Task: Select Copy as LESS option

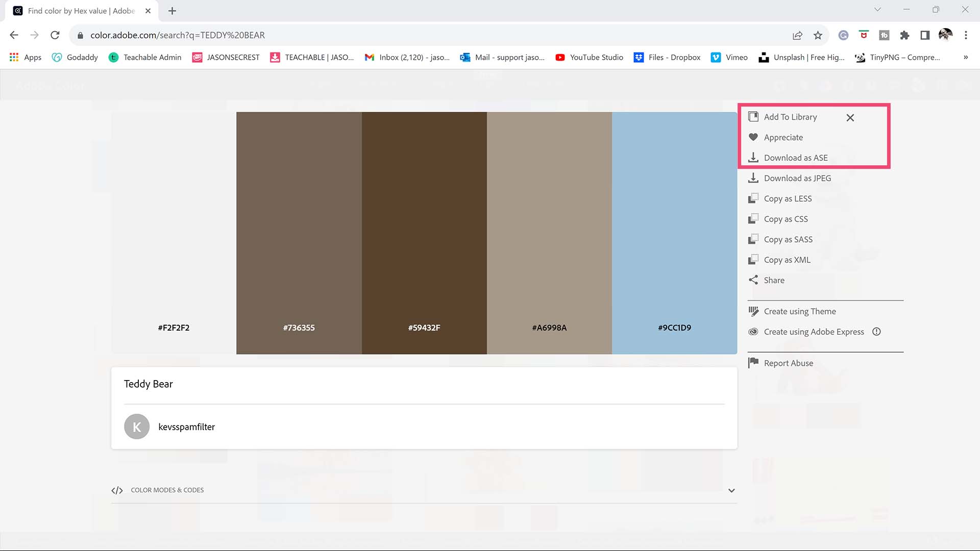Action: pos(788,198)
